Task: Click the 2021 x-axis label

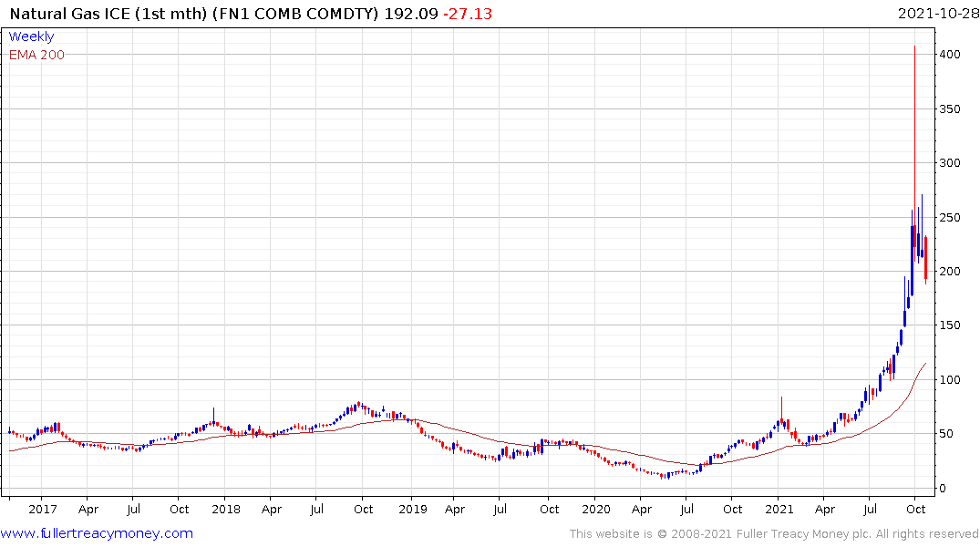Action: (x=779, y=510)
